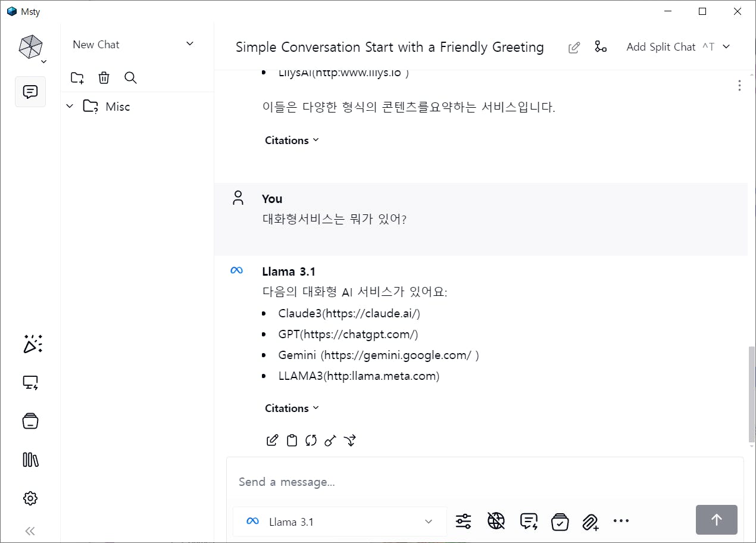Image resolution: width=756 pixels, height=543 pixels.
Task: Click the edit chat title pencil icon
Action: [574, 48]
